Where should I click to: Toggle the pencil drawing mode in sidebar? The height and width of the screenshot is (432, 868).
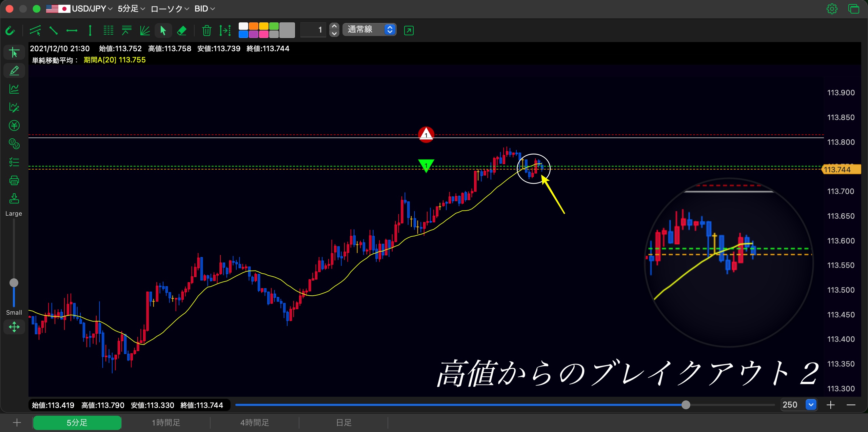pos(14,71)
